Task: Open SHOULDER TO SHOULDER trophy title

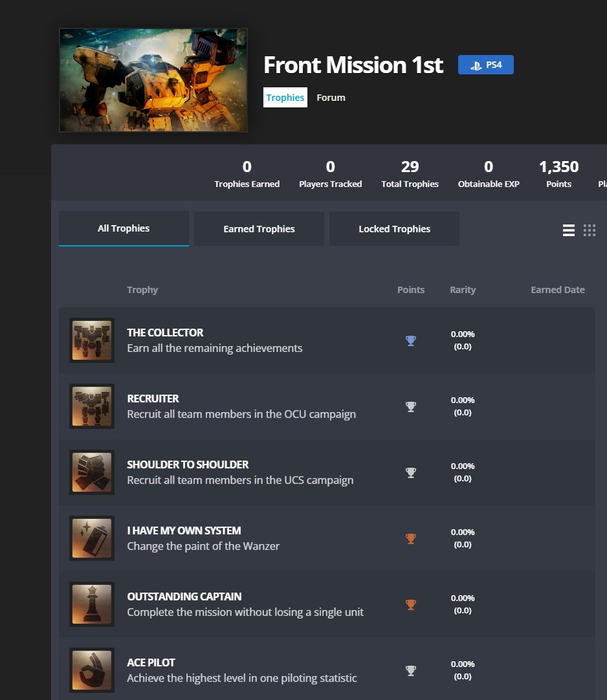Action: point(188,465)
